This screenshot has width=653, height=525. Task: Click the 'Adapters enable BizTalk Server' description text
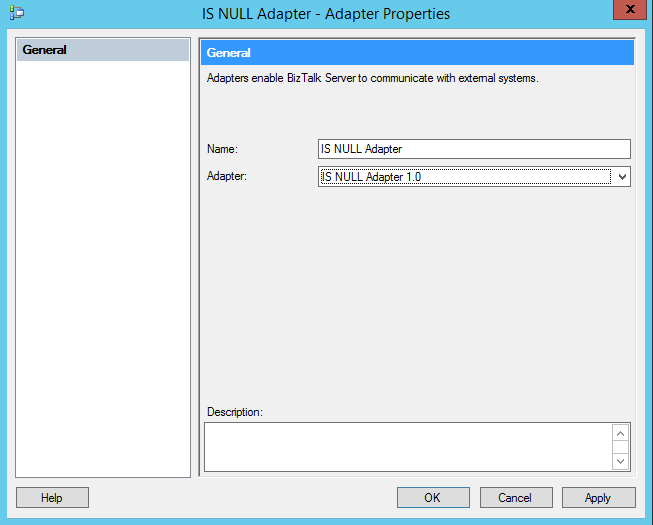tap(373, 78)
